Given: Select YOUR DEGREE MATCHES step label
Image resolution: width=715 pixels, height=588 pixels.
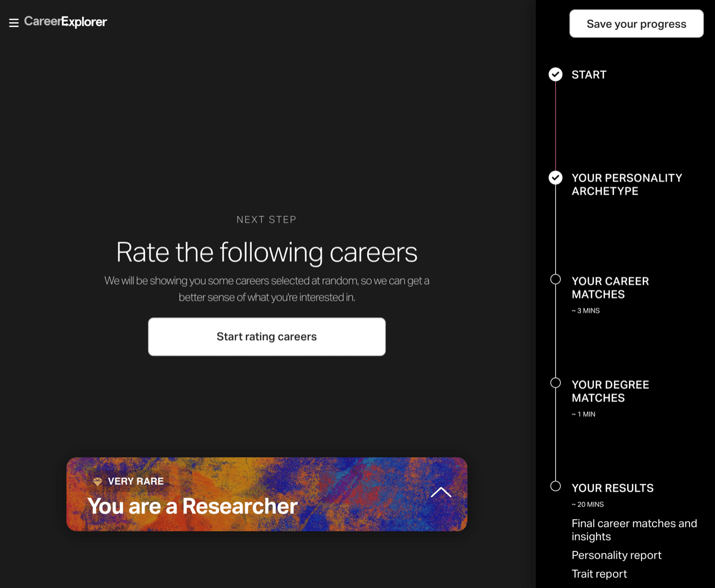Looking at the screenshot, I should (610, 391).
